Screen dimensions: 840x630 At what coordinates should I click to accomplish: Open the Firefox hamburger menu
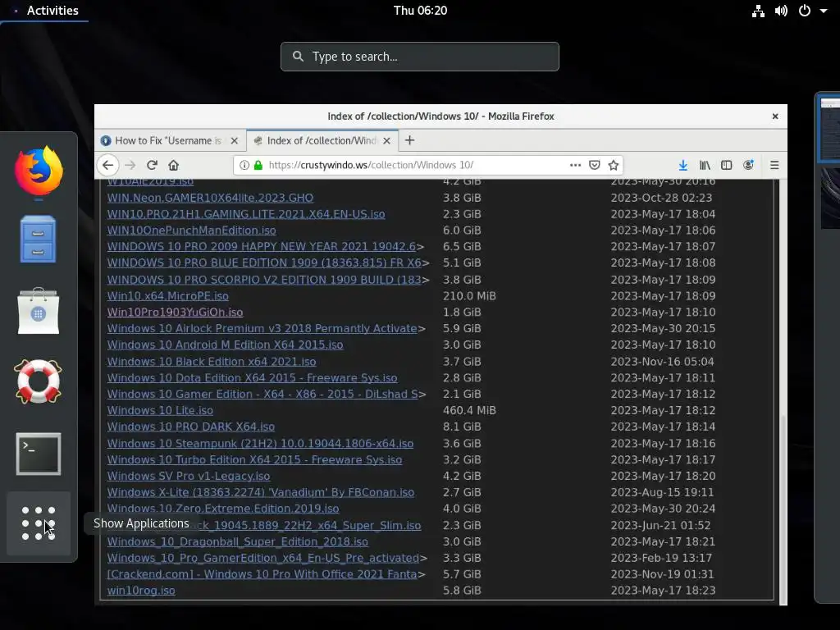tap(774, 165)
